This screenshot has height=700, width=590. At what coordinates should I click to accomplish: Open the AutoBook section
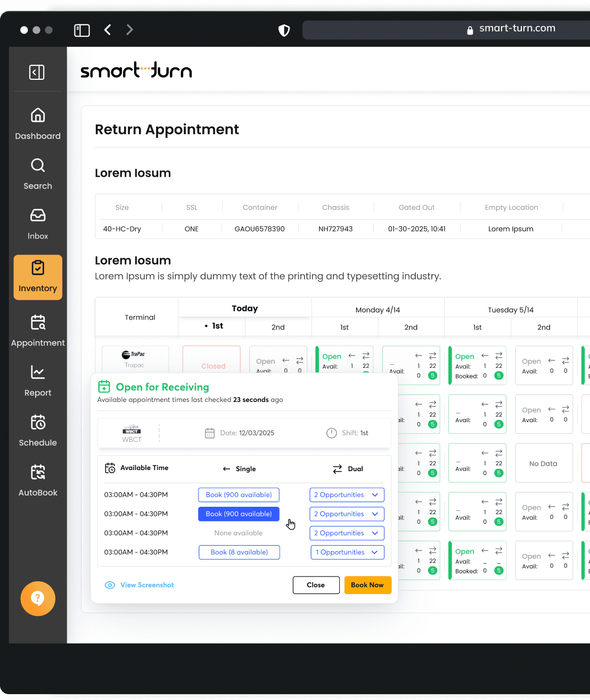[38, 481]
